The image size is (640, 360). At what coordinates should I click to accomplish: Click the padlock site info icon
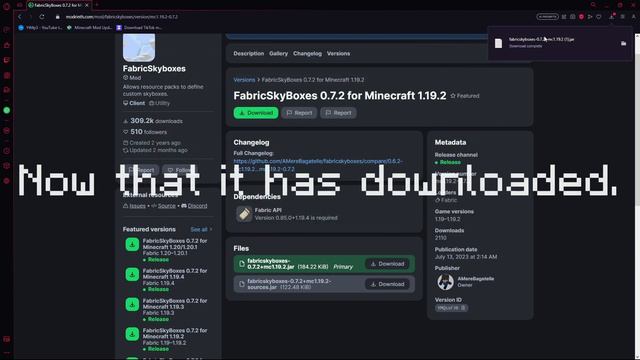[x=58, y=17]
